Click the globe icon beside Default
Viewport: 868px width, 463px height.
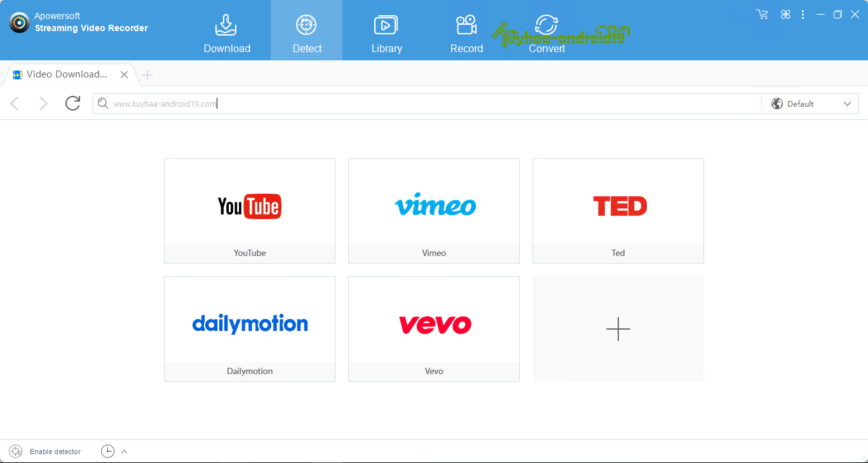[x=776, y=104]
